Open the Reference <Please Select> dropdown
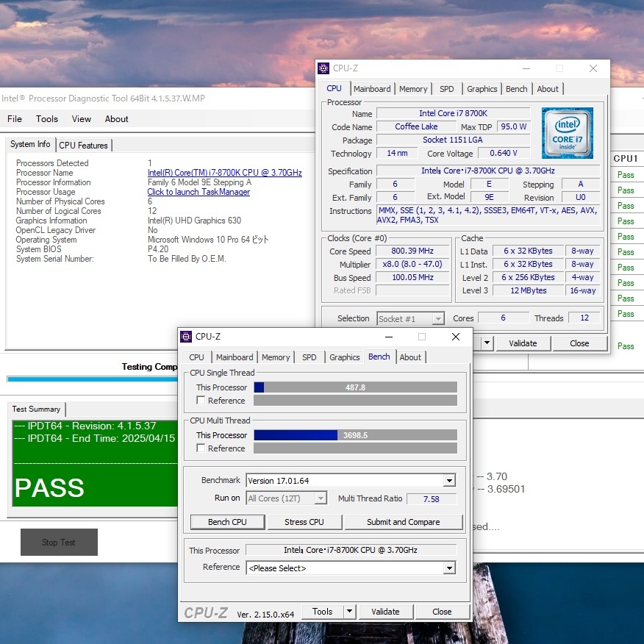 449,568
